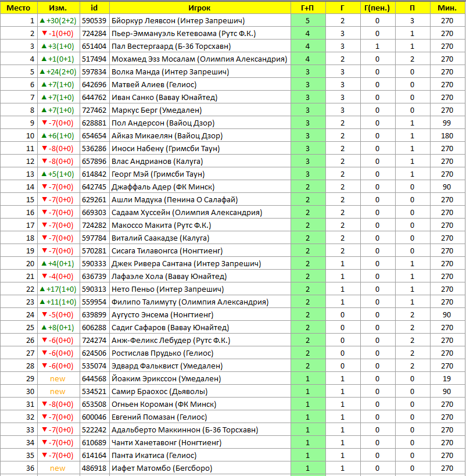Click minutes value 180 for Айказ Микаелян

(x=447, y=135)
